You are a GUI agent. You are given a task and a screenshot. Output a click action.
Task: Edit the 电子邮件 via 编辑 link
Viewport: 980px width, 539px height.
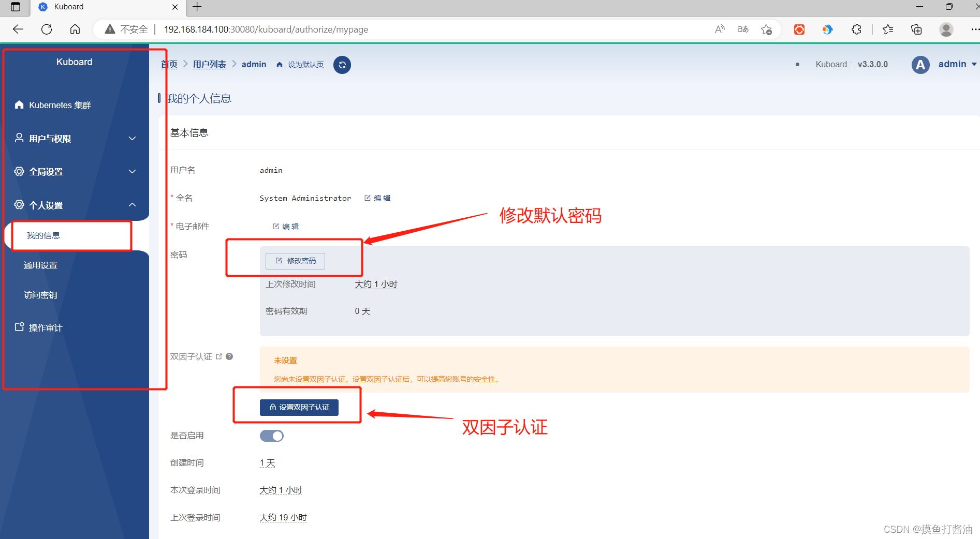click(x=286, y=227)
